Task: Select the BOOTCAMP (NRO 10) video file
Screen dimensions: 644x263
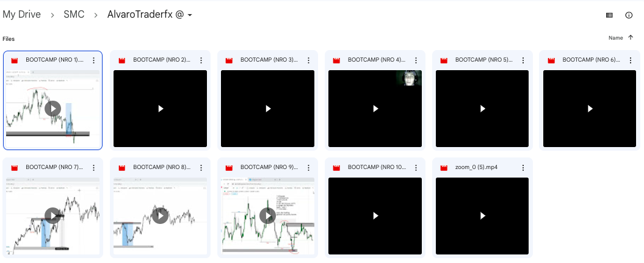Action: [x=375, y=216]
